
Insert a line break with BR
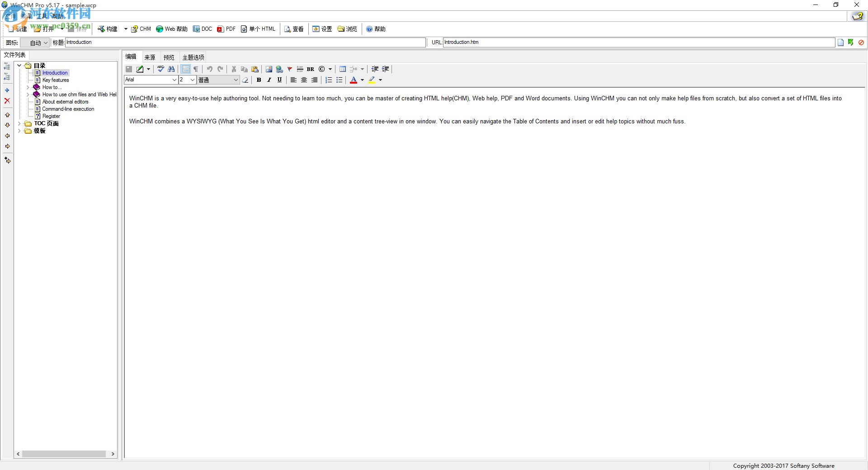click(x=311, y=69)
